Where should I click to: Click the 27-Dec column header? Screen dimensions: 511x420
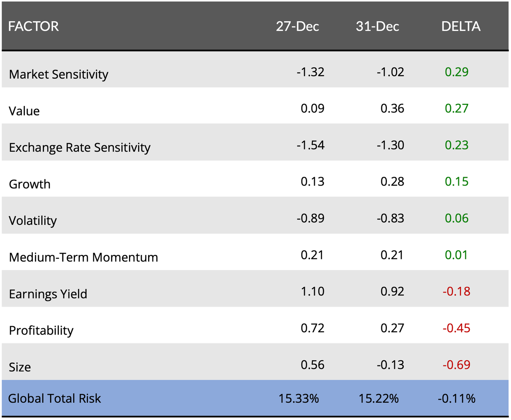(297, 26)
